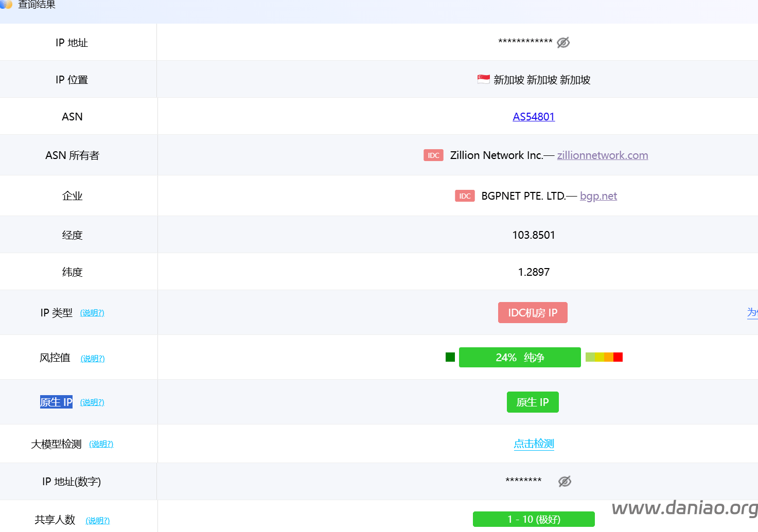Click IDC badge beside Zillion Network Inc.

(433, 155)
